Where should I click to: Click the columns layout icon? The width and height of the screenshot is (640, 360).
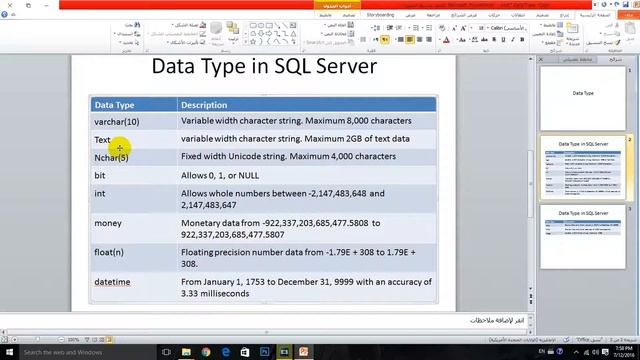[x=363, y=40]
